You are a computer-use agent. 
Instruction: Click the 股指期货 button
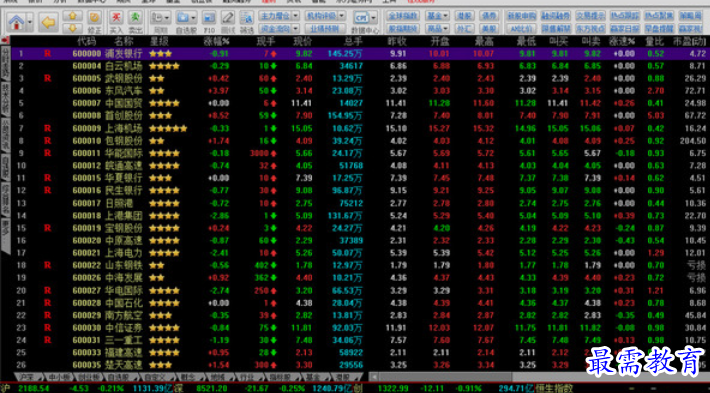403,29
